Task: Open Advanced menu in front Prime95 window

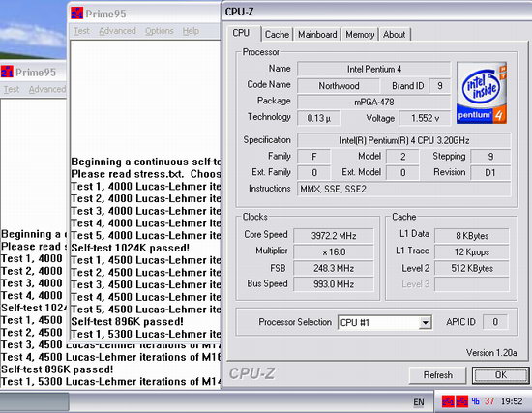Action: [117, 31]
